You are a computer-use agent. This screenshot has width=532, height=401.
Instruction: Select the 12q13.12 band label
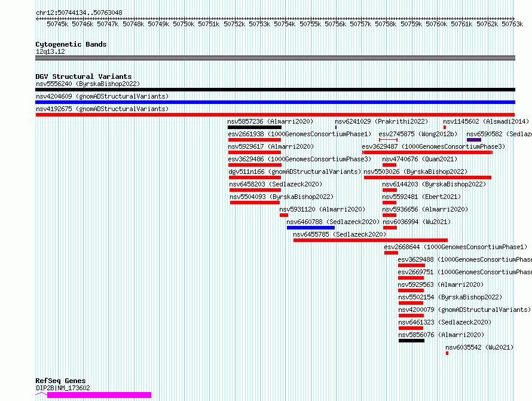coord(50,51)
